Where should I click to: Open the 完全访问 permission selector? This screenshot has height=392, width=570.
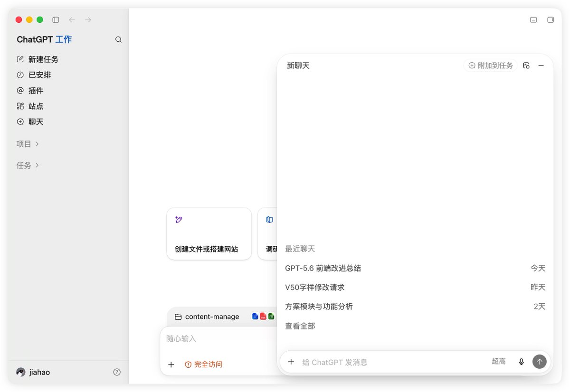tap(204, 364)
